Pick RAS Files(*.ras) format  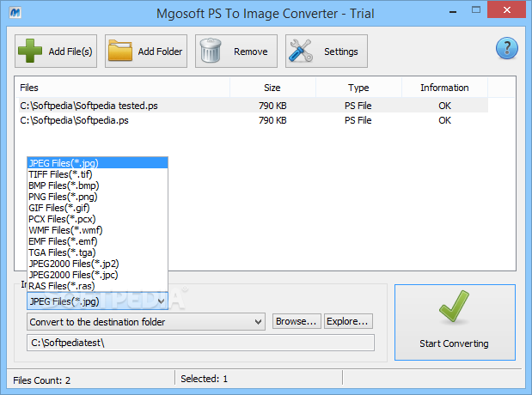coord(97,286)
